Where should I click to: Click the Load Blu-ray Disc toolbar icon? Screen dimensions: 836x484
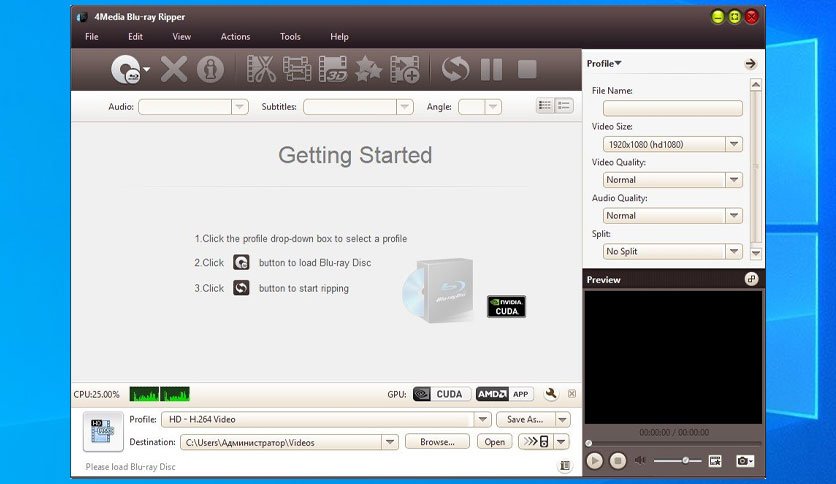126,69
